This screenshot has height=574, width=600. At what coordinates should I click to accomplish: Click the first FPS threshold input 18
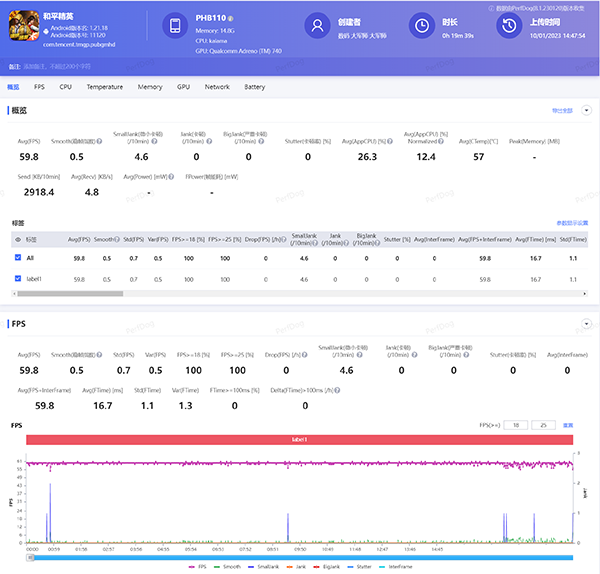pos(516,425)
